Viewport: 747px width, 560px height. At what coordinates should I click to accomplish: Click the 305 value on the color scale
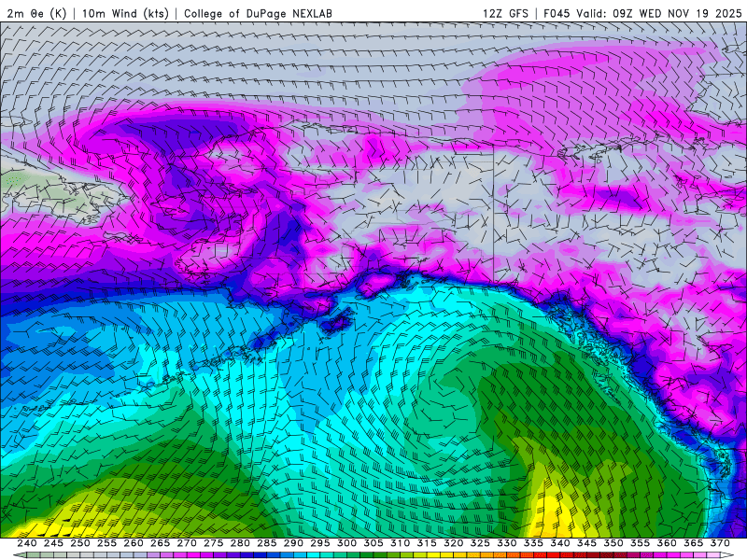coord(373,543)
